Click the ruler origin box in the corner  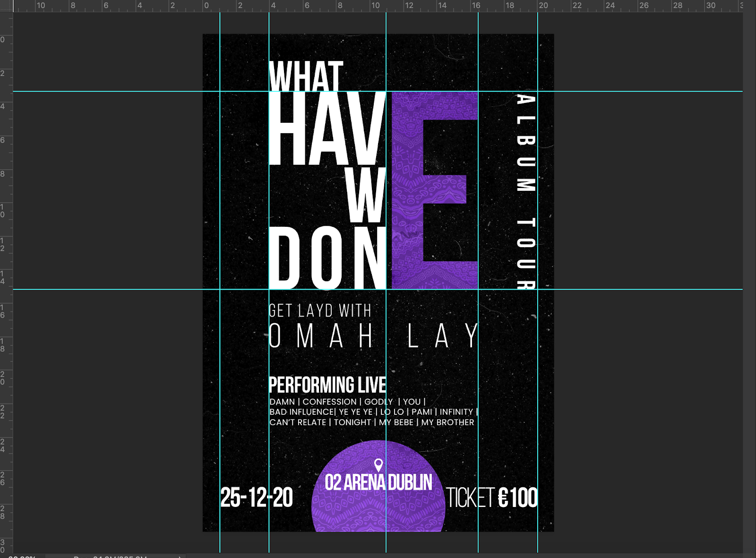coord(6,6)
